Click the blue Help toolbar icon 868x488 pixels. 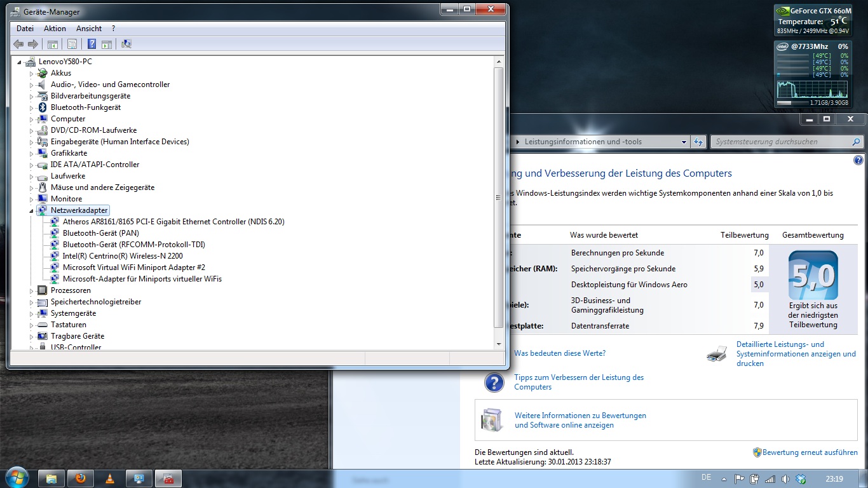(92, 44)
